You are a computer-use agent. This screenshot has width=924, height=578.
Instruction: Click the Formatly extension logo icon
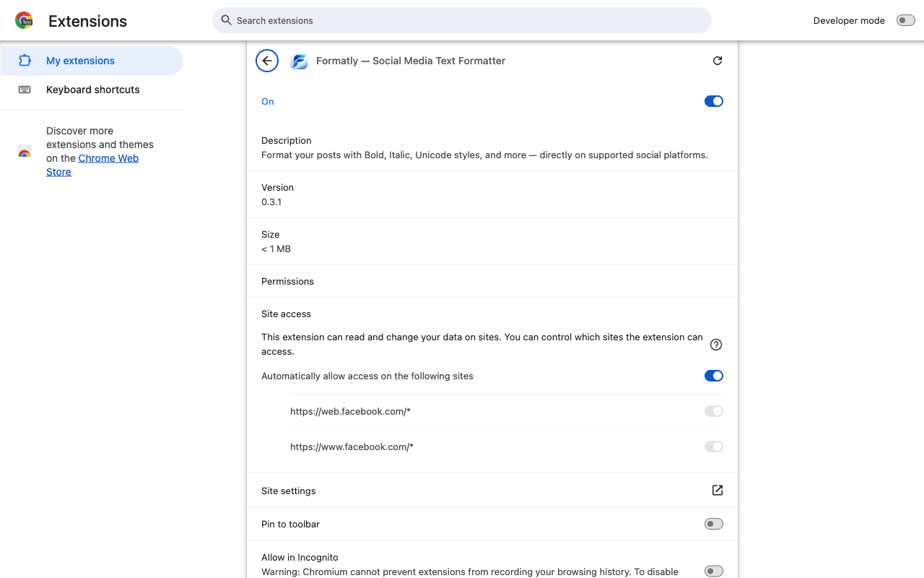[x=299, y=61]
